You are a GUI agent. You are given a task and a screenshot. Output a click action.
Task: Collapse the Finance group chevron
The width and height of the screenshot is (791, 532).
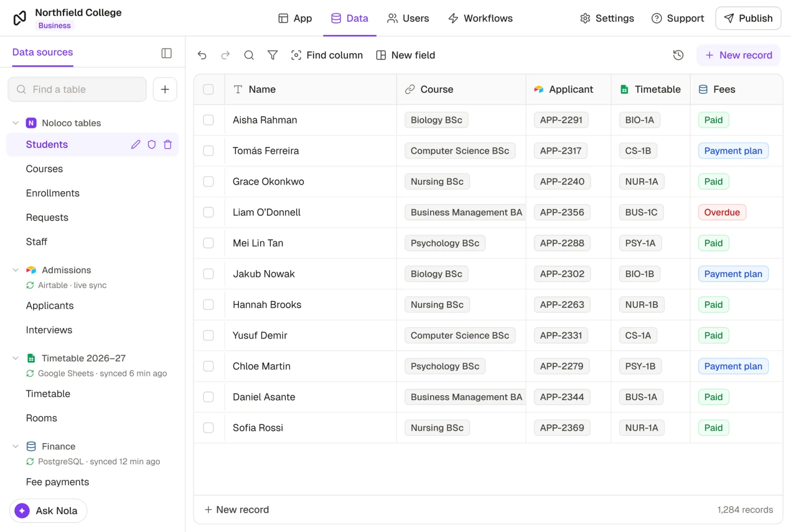16,447
